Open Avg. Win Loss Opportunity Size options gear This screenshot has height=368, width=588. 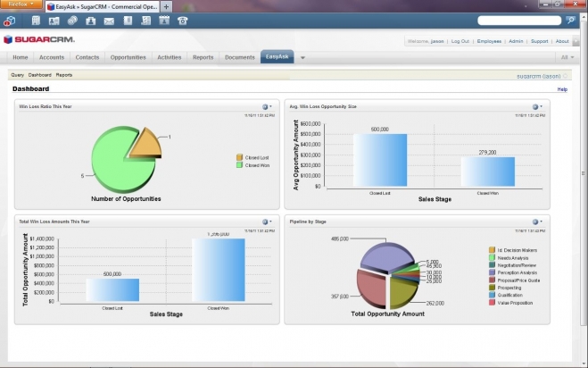click(x=536, y=106)
